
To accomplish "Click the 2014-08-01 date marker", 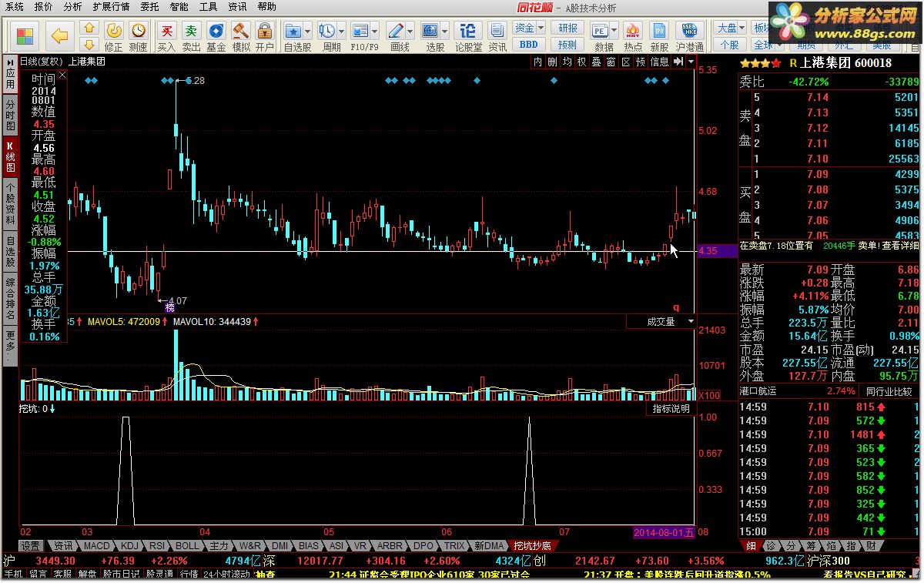I will [665, 532].
